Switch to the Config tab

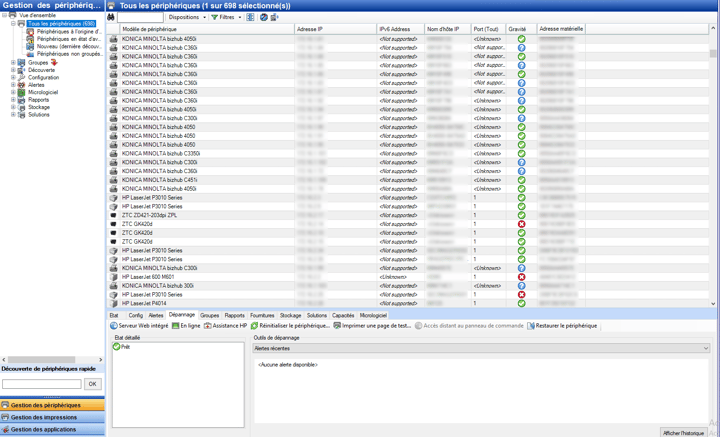click(x=135, y=315)
